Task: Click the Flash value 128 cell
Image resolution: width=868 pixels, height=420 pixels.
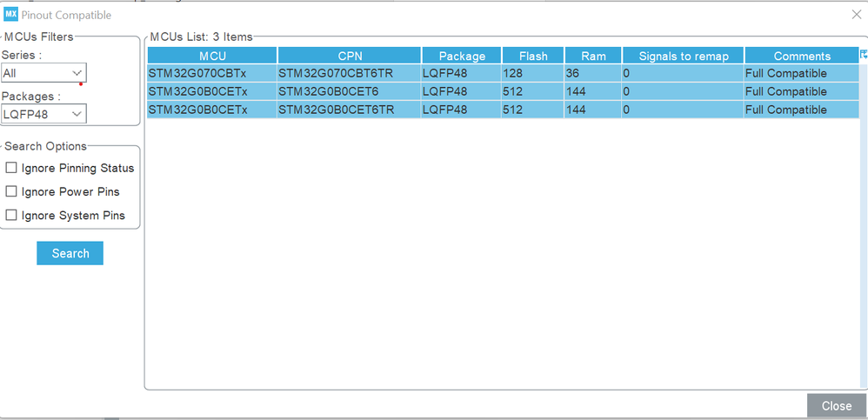Action: click(x=533, y=73)
